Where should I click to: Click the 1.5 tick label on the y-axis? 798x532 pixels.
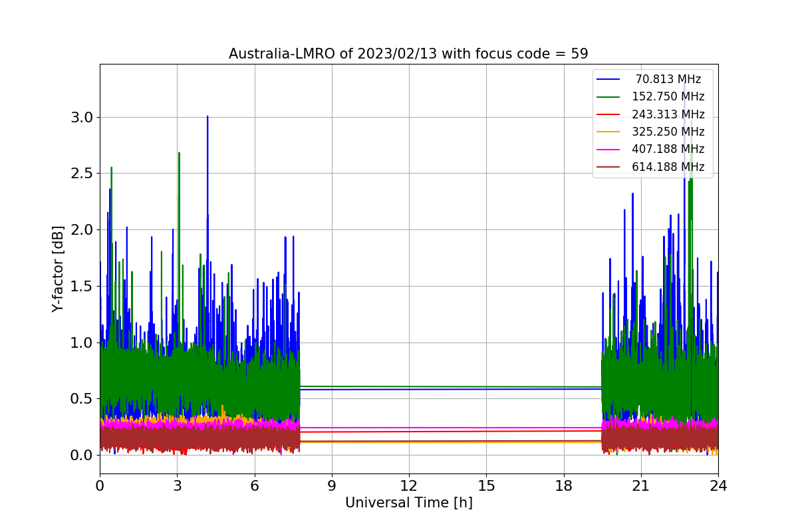point(80,287)
